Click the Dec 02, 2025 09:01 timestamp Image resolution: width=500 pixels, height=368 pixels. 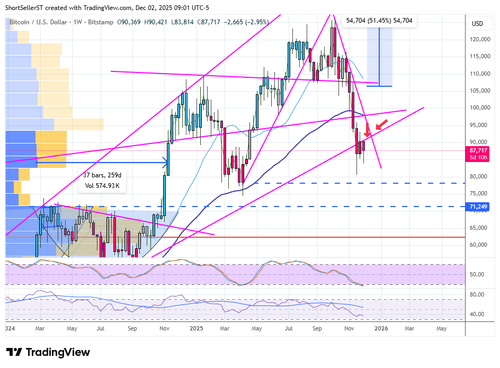(172, 7)
